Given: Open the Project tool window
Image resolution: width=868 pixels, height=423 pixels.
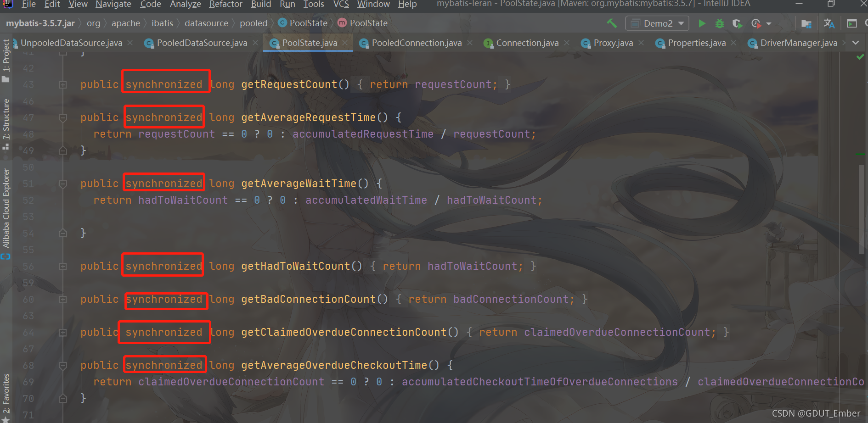Looking at the screenshot, I should coord(6,60).
